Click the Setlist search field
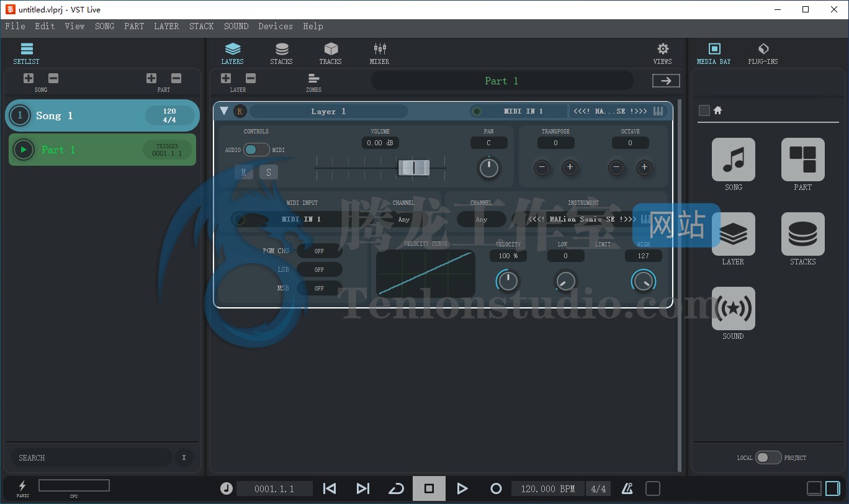Screen dimensions: 849x504 pos(92,457)
